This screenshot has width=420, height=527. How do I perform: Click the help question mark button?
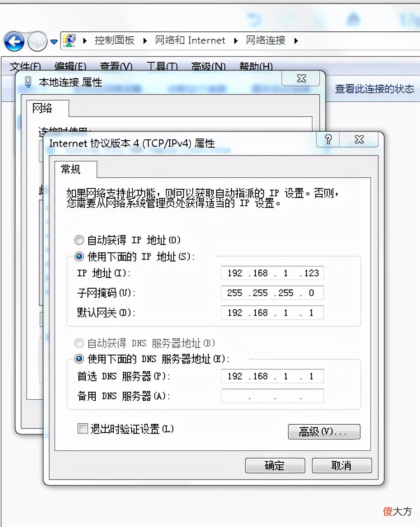[x=328, y=139]
